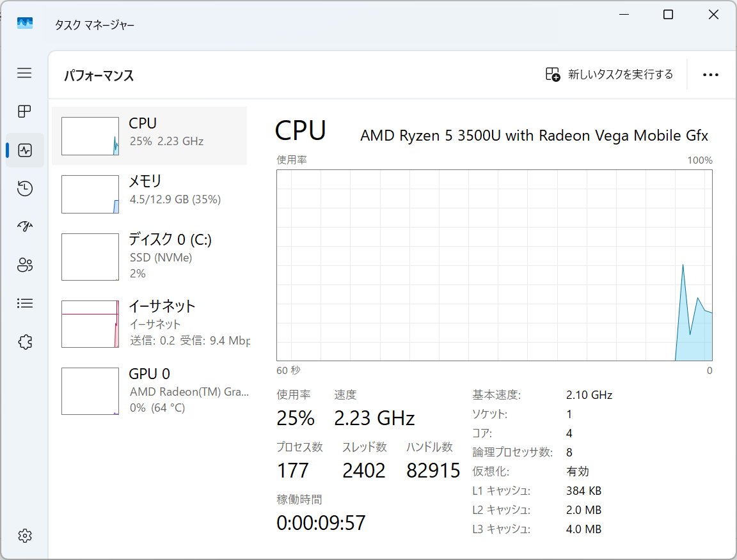
Task: Click the CPU usage graph
Action: (494, 265)
